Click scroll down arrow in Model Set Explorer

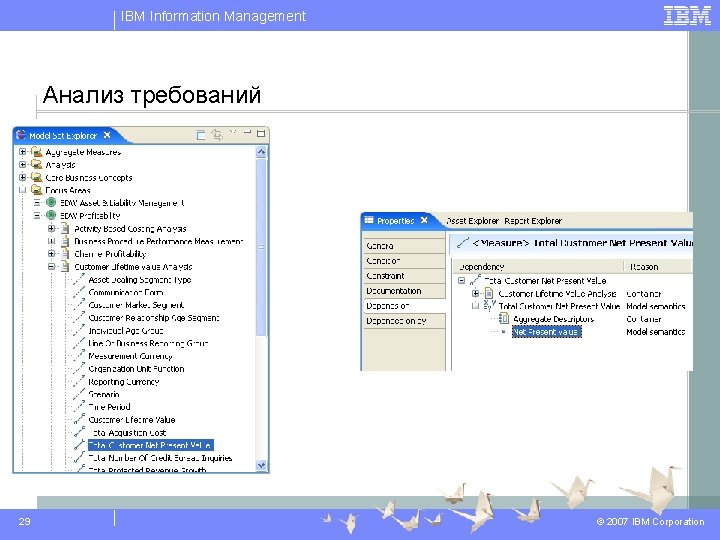pos(261,465)
